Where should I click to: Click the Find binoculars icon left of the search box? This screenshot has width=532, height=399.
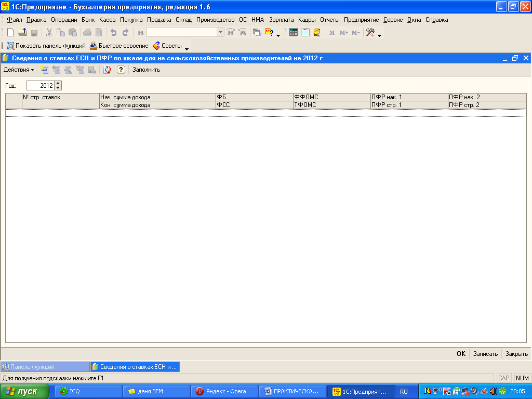(x=140, y=33)
